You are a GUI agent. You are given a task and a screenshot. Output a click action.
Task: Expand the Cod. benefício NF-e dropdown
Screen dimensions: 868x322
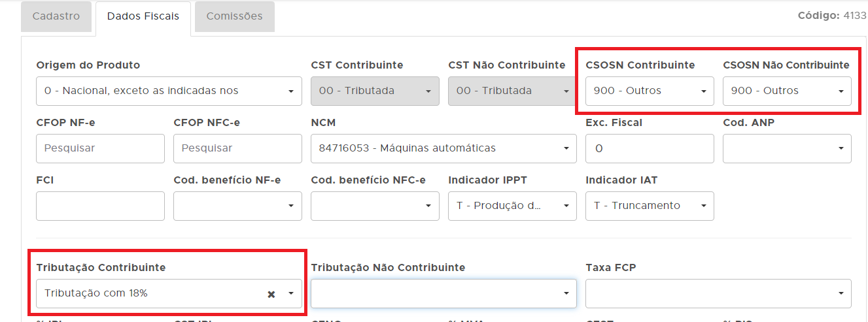237,206
